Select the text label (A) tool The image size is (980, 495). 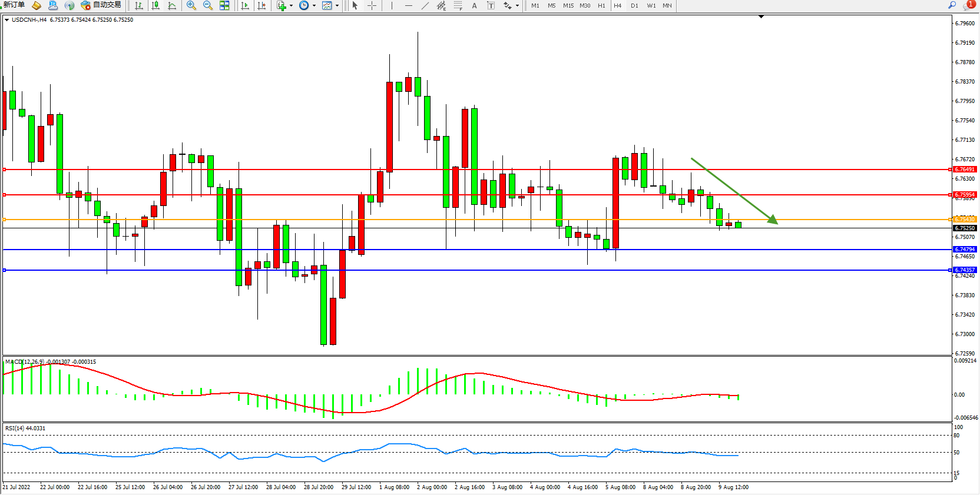(474, 5)
